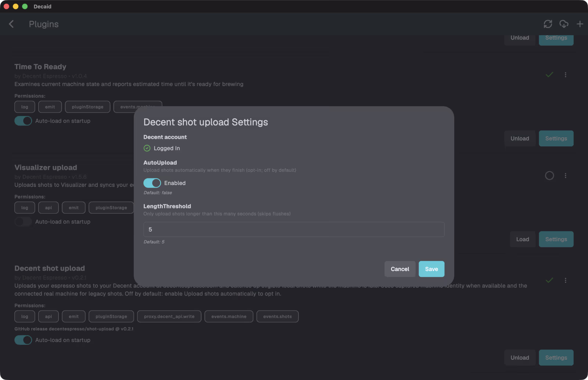Screen dimensions: 588x380
Task: Click the proxy.decent_api.write permission chip
Action: (x=169, y=316)
